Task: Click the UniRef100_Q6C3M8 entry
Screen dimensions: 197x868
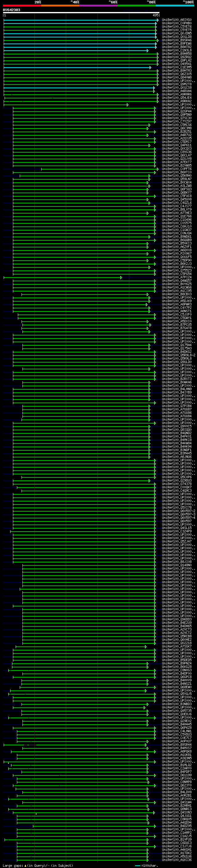Action: [177, 128]
